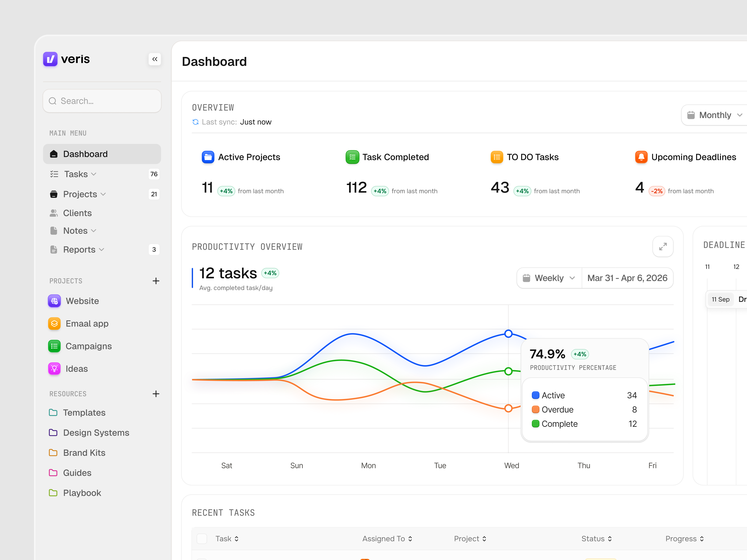Click the Clients people icon
The width and height of the screenshot is (747, 560).
click(x=54, y=213)
